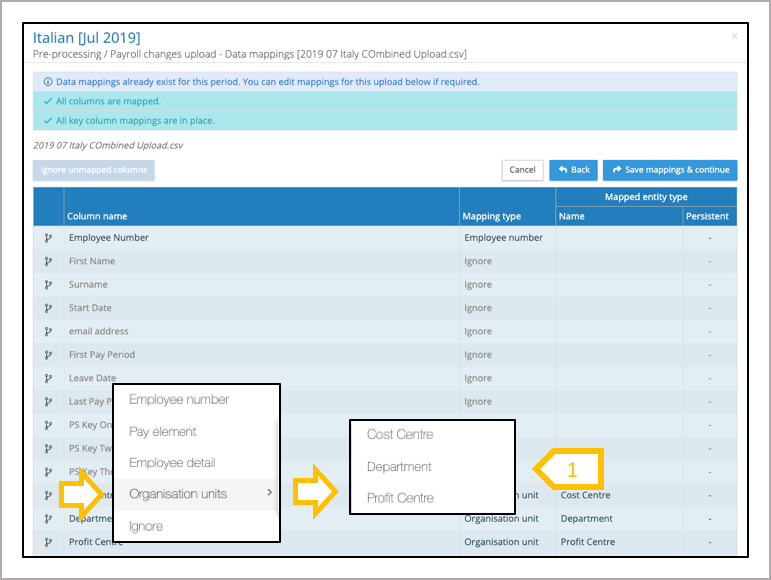Choose Employee number from mapping menu
Image resolution: width=771 pixels, height=580 pixels.
(179, 400)
